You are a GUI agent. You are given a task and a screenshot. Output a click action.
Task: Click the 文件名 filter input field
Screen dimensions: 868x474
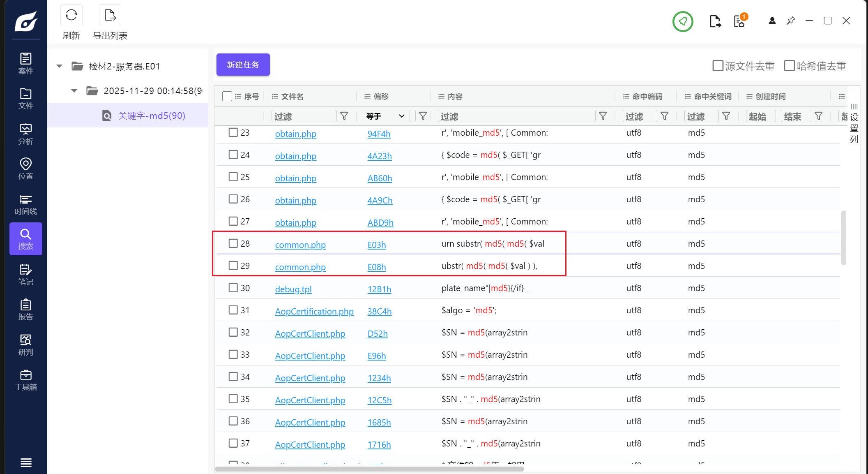pos(304,116)
